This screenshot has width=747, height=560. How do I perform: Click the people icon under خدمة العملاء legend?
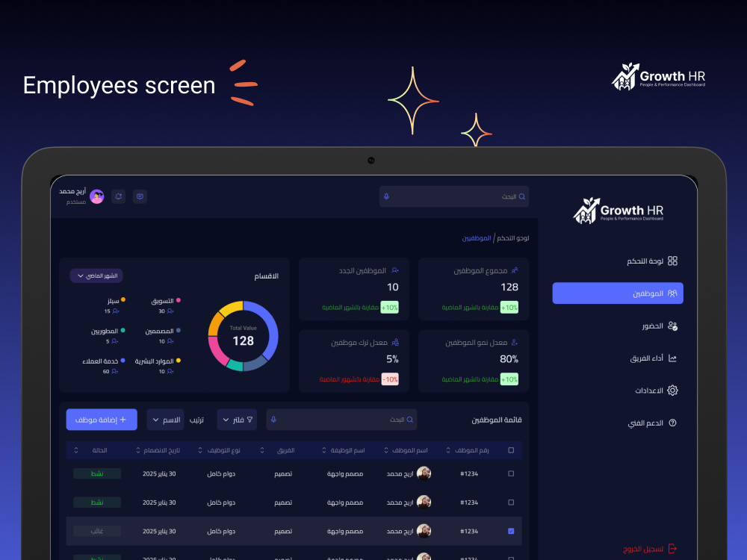114,371
